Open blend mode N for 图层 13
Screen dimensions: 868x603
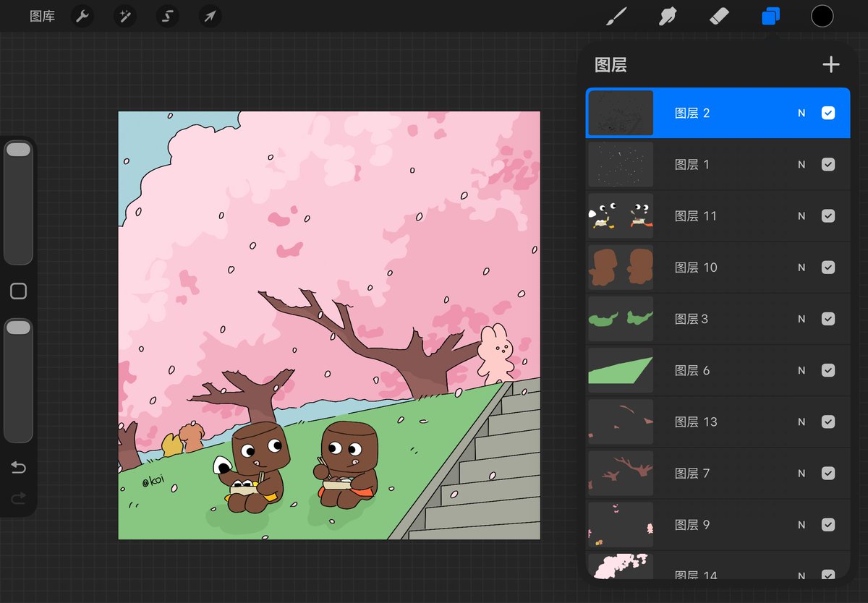tap(801, 422)
